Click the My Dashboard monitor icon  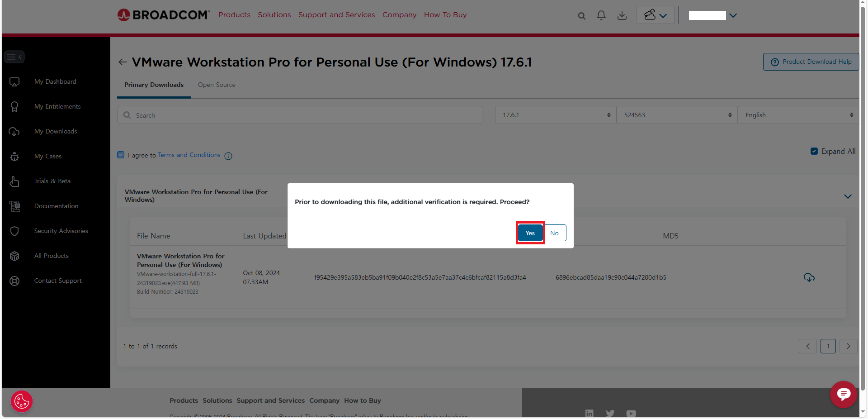click(x=14, y=82)
